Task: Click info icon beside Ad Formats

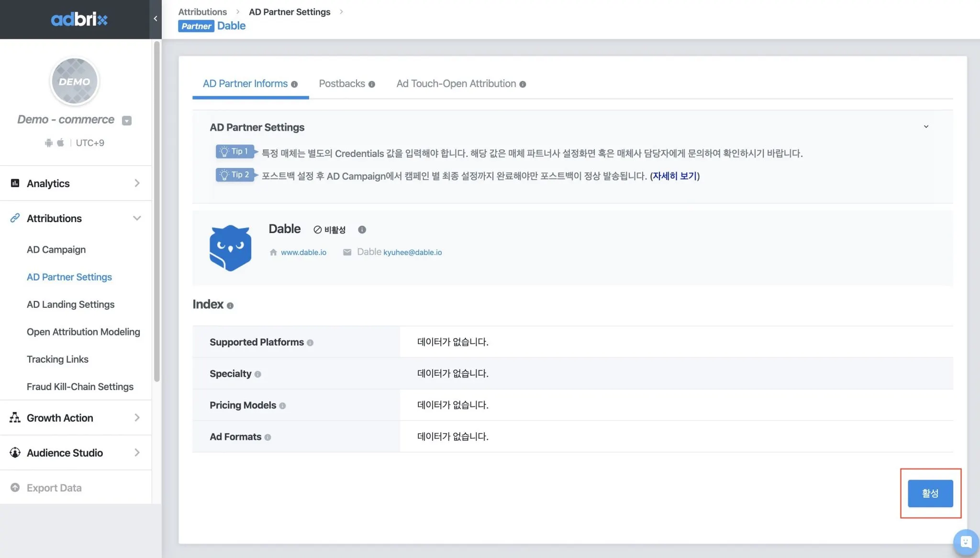Action: click(x=267, y=437)
